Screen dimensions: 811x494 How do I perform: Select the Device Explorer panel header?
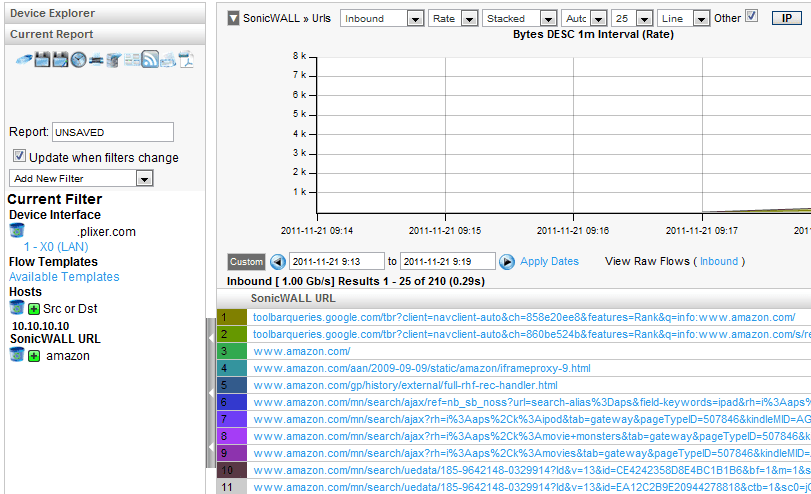pyautogui.click(x=105, y=13)
